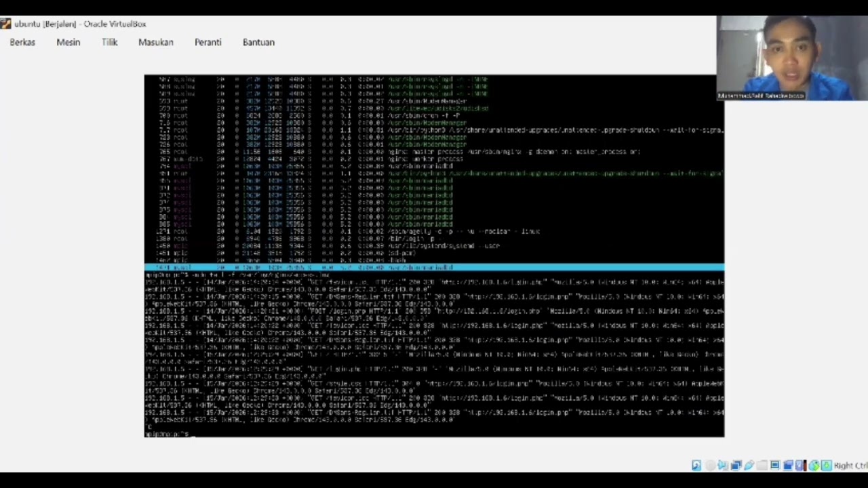Click the 'nginx: worker process' row

[434, 159]
